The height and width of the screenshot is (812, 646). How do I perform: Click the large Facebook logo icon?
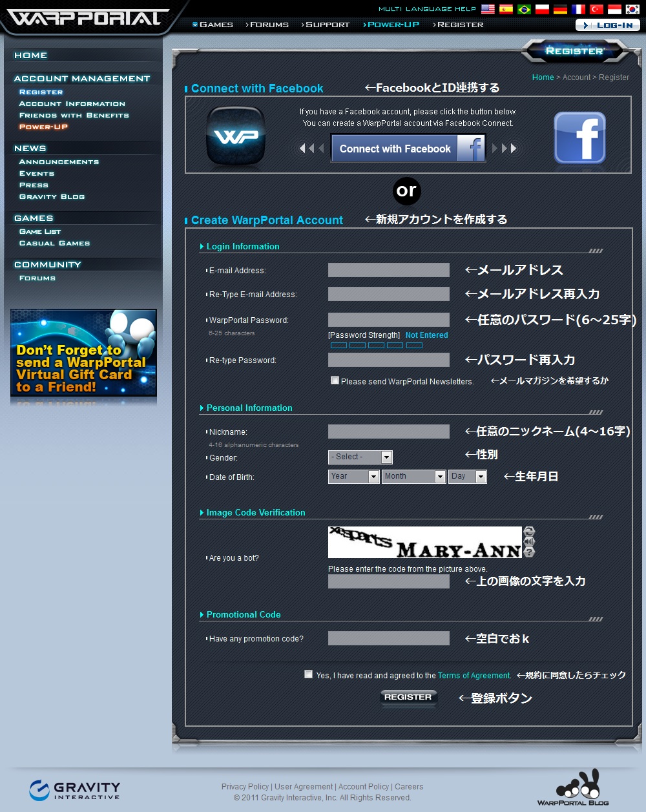pyautogui.click(x=580, y=138)
